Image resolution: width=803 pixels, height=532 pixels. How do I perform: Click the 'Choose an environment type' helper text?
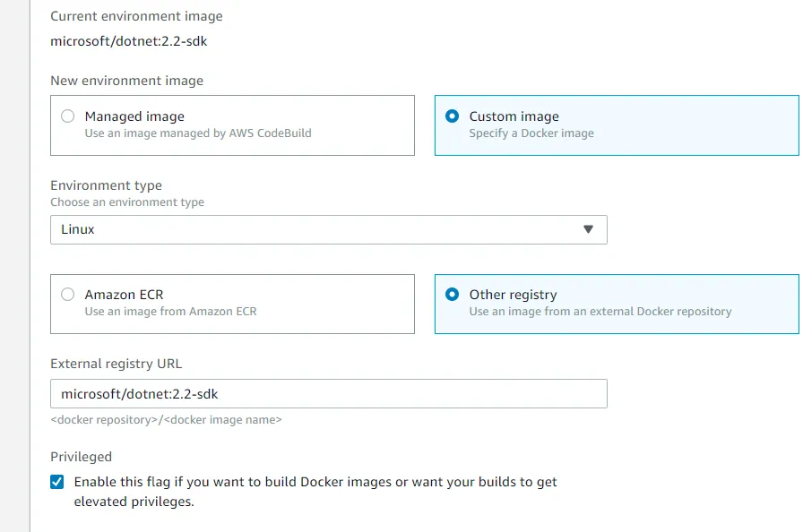127,202
